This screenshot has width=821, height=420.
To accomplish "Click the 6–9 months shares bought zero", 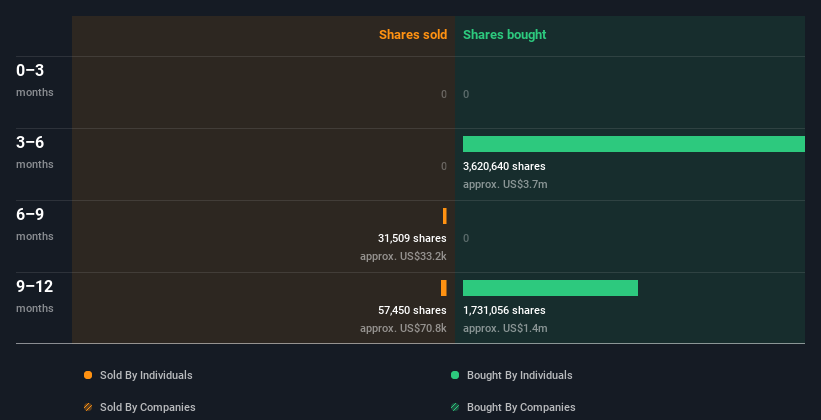I will [466, 238].
